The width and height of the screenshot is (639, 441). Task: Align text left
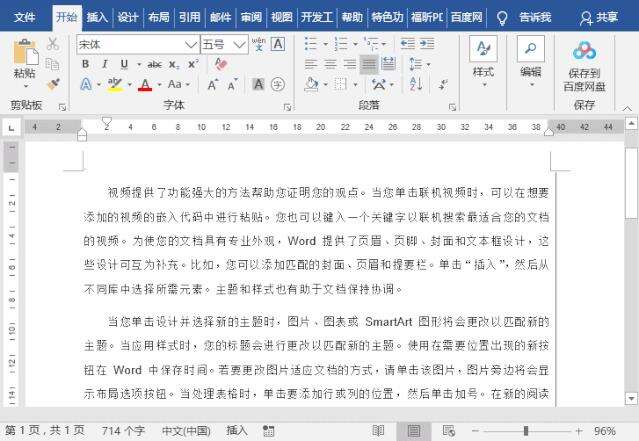click(x=311, y=64)
